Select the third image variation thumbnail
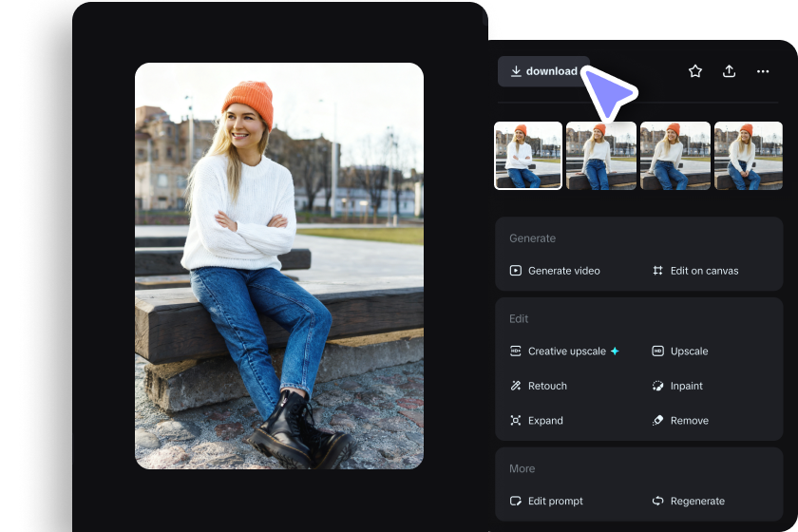The image size is (798, 532). 674,155
